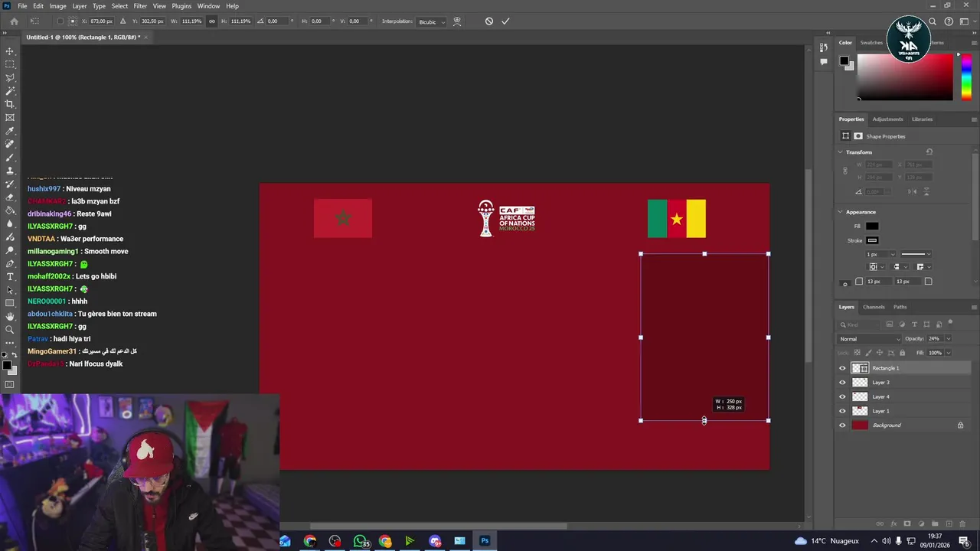
Task: Hide the Layer 1 layer
Action: tap(842, 411)
